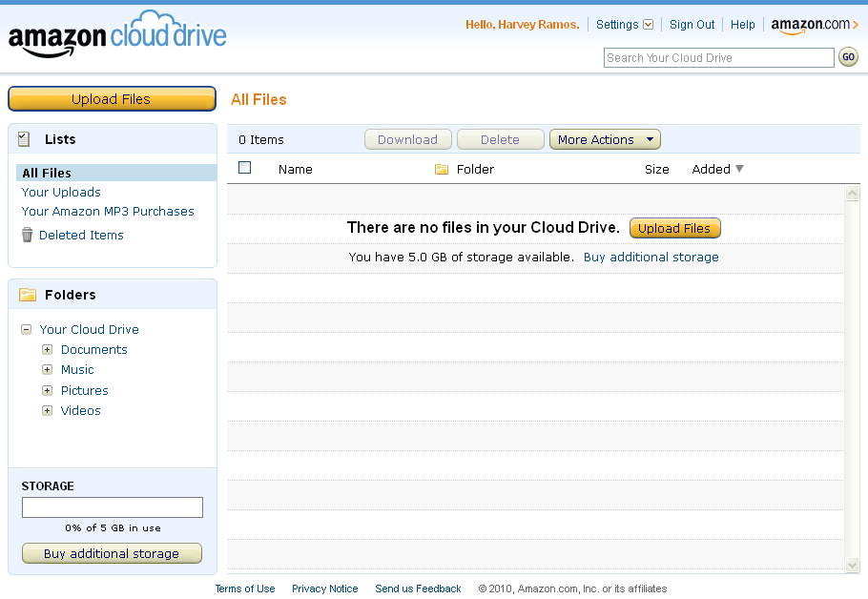The image size is (868, 599).
Task: Click the Upload Files button beside empty message
Action: [674, 228]
